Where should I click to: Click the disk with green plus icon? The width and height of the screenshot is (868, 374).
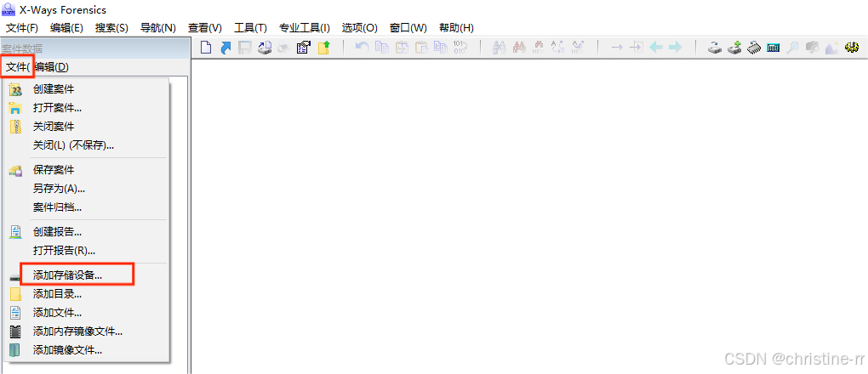click(x=734, y=48)
